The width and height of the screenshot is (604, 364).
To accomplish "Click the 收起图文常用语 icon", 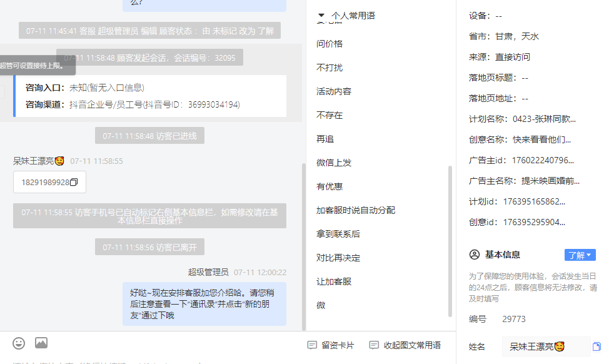I will (374, 345).
